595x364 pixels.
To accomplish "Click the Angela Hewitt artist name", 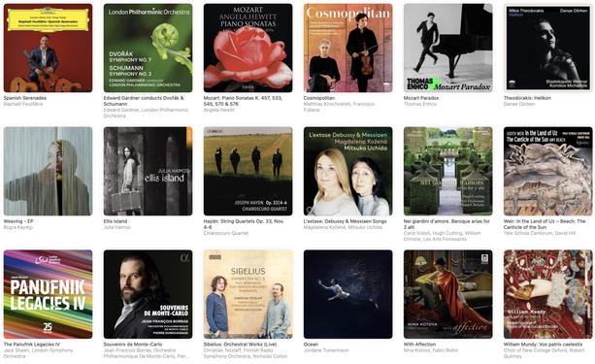I will (x=219, y=110).
